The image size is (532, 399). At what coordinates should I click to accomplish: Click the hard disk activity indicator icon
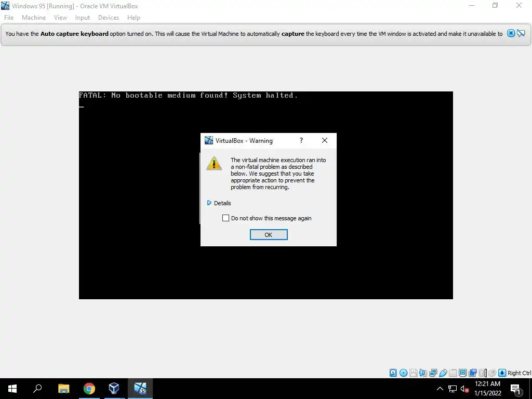pyautogui.click(x=393, y=373)
